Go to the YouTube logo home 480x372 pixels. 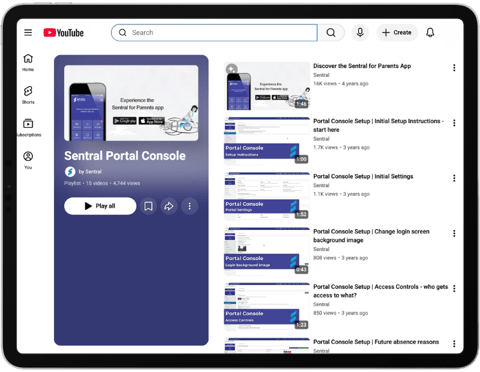tap(63, 33)
